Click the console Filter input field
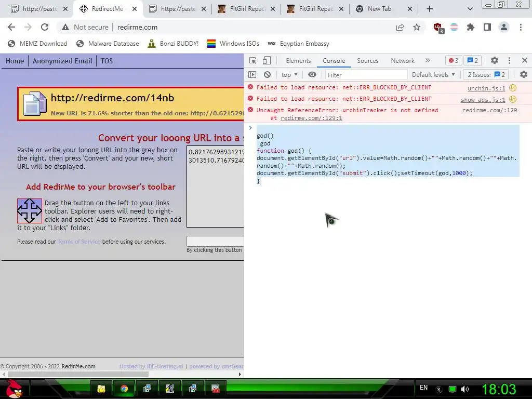532x399 pixels. [366, 75]
